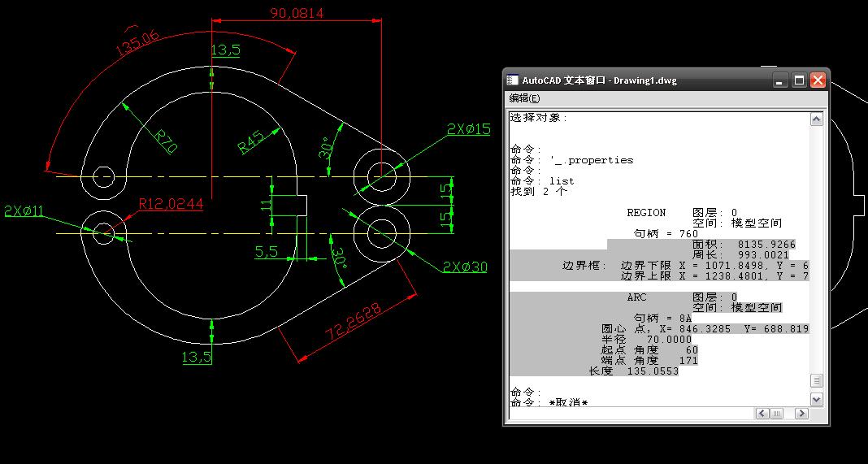Image resolution: width=868 pixels, height=464 pixels.
Task: Click the horizontal scrollbar right arrow
Action: point(801,413)
